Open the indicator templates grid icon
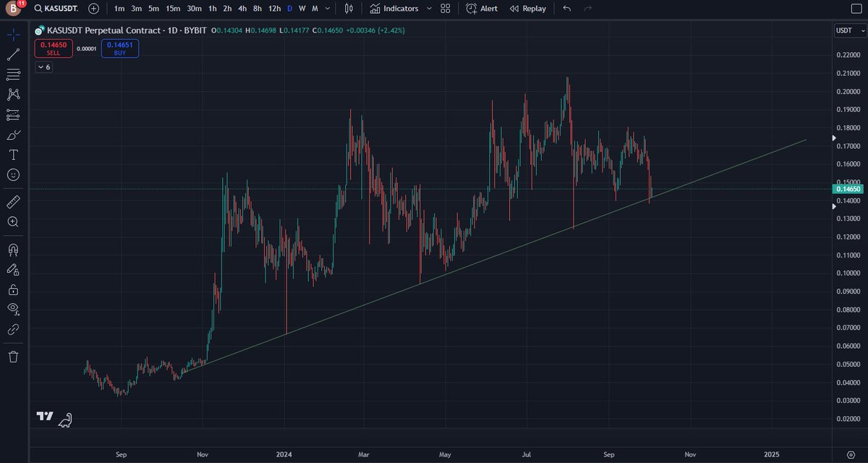The width and height of the screenshot is (868, 463). tap(446, 9)
